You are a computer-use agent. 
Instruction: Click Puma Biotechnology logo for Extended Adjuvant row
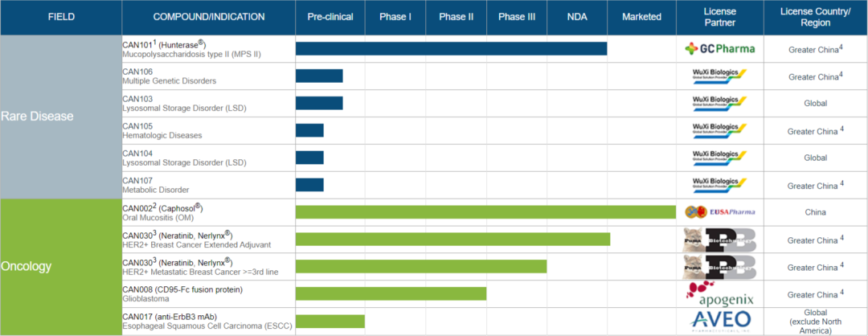click(719, 240)
